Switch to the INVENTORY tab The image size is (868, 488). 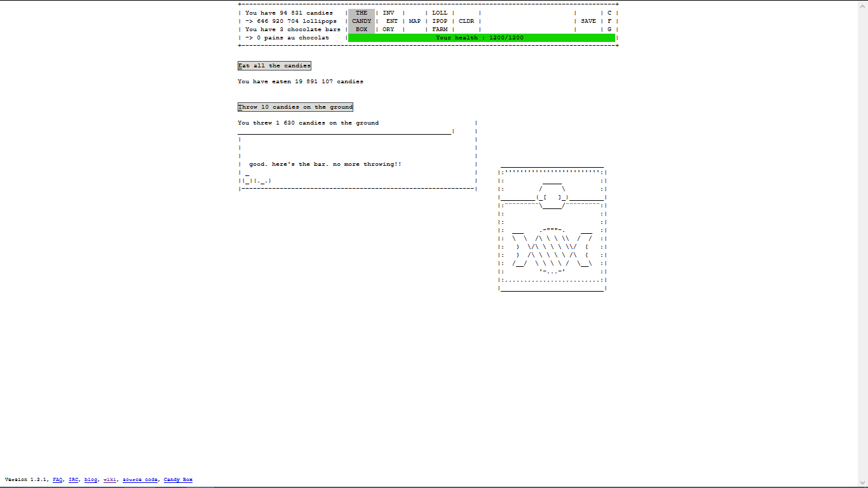pyautogui.click(x=389, y=21)
